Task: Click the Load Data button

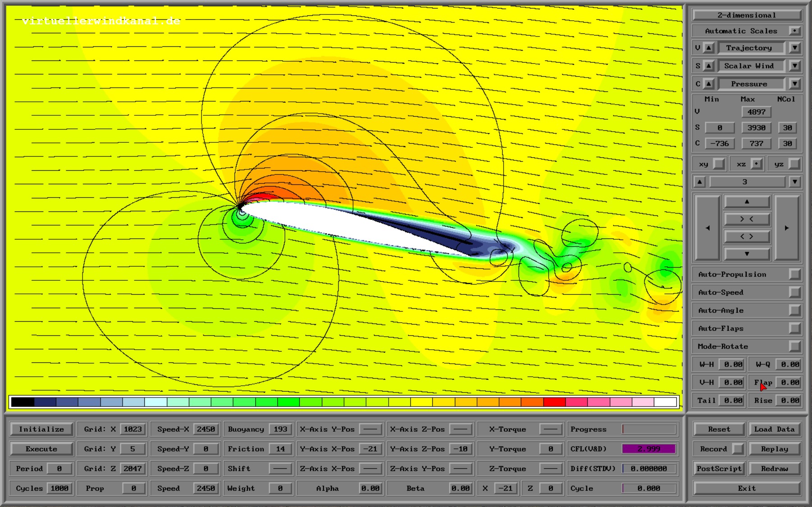Action: [775, 429]
